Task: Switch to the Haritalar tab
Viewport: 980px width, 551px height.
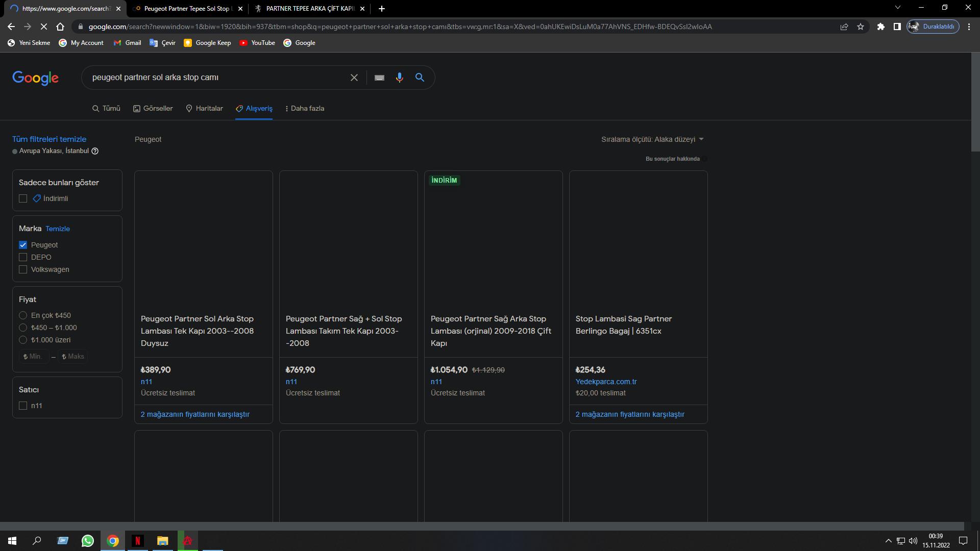Action: click(x=204, y=108)
